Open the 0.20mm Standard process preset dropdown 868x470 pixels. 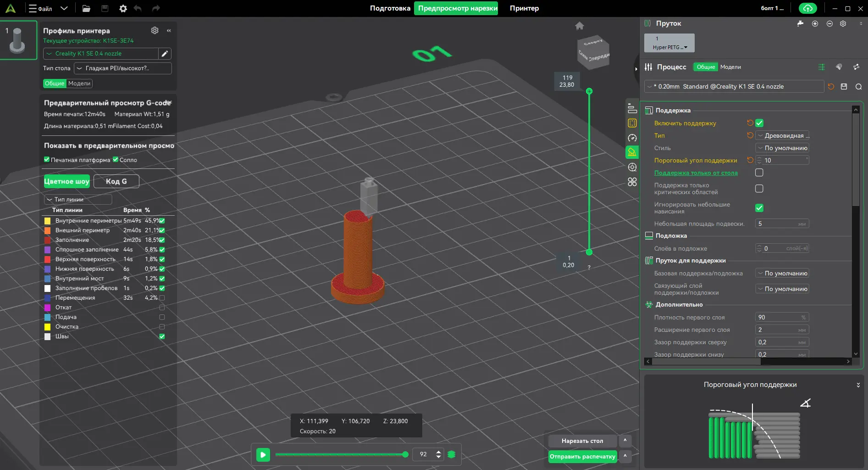pyautogui.click(x=734, y=86)
